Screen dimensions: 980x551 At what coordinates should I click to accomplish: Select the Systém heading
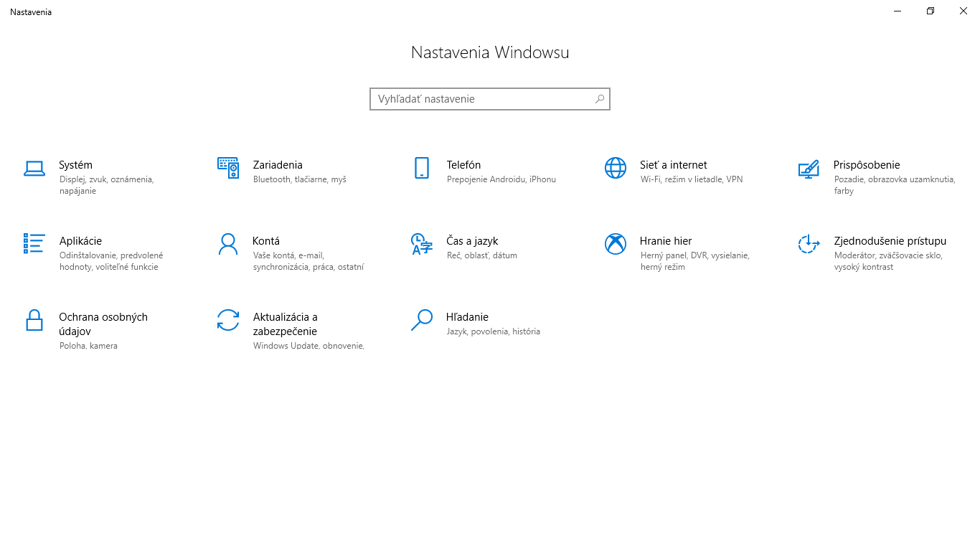(75, 165)
